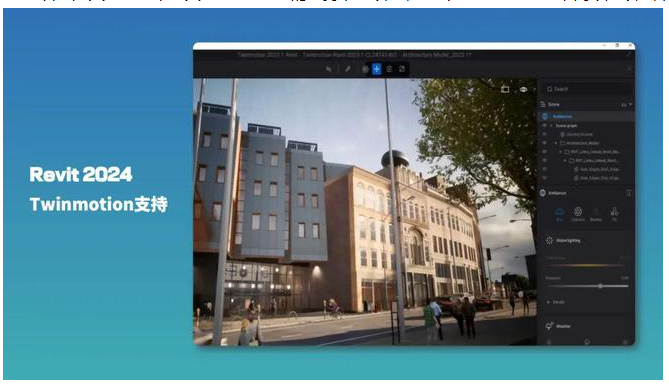Activate the Scale gizmo tool
669x390 pixels.
[402, 69]
